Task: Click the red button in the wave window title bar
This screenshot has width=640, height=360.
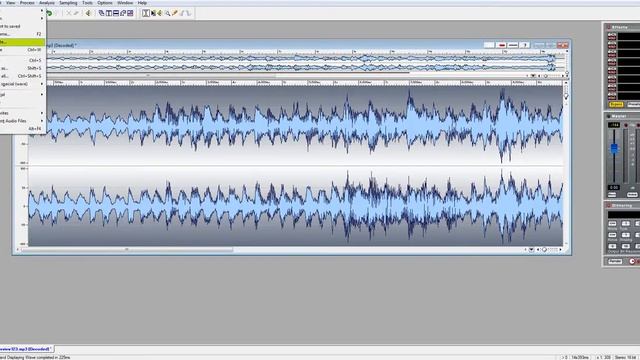Action: pyautogui.click(x=502, y=45)
